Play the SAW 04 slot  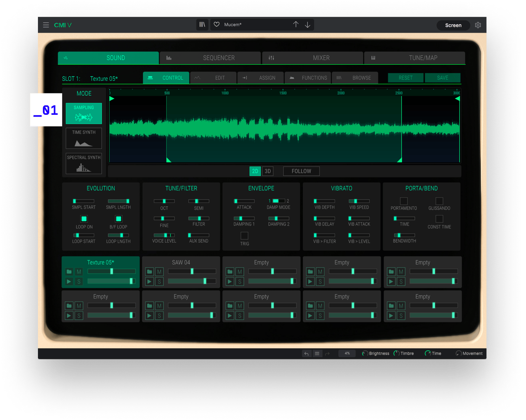[x=150, y=281]
